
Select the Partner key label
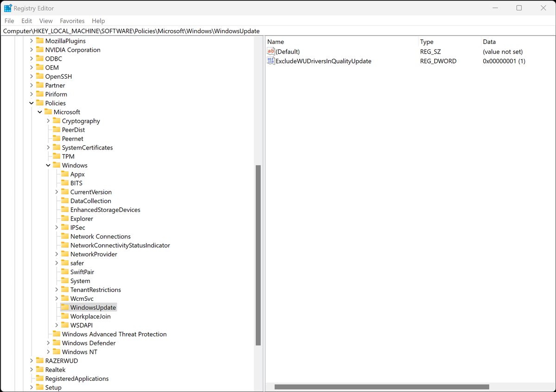pos(55,85)
